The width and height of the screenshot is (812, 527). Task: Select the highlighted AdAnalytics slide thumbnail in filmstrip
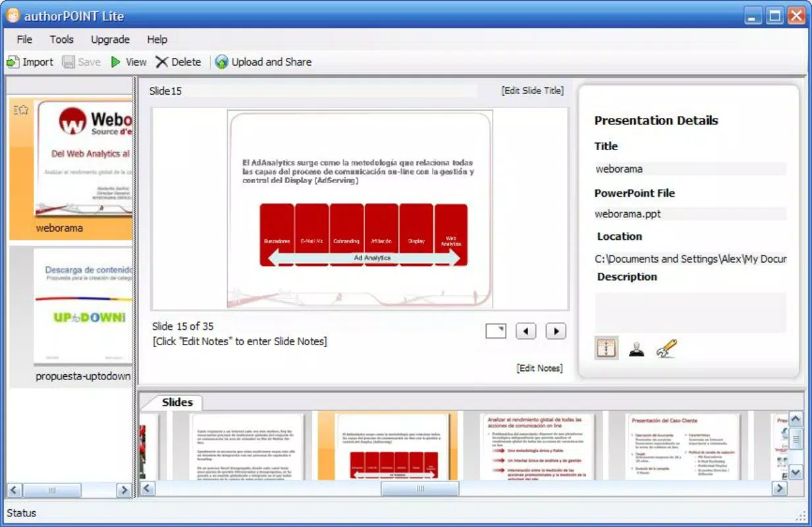pos(388,447)
